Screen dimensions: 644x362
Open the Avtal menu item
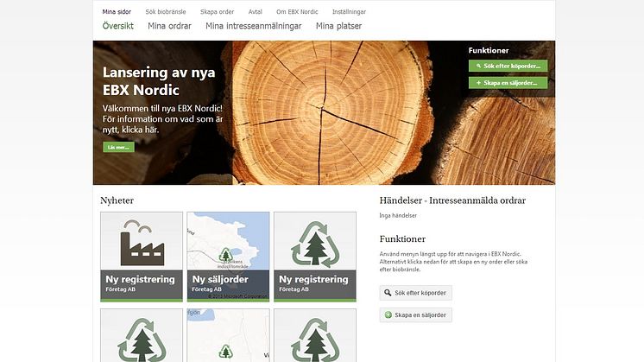pos(255,12)
